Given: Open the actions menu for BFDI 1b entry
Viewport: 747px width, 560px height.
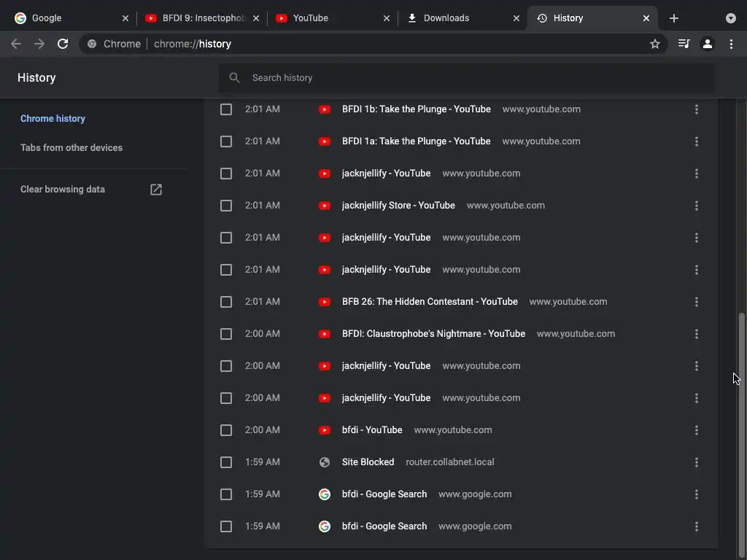Looking at the screenshot, I should (697, 109).
